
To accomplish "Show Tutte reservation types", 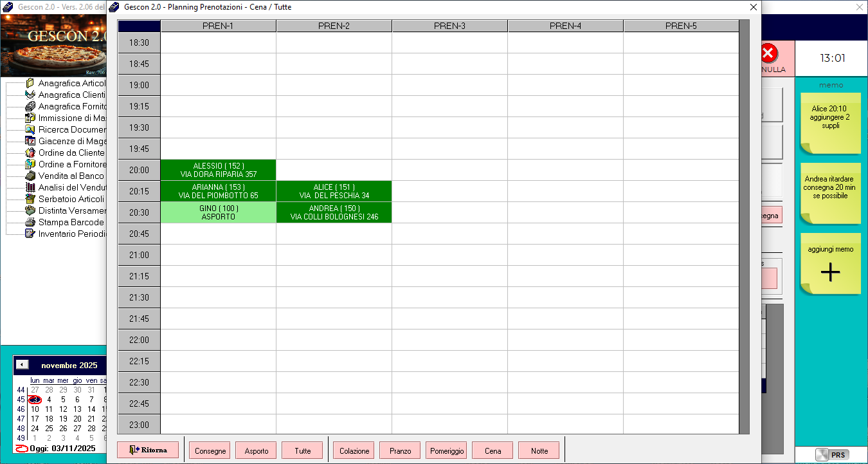I will tap(302, 450).
